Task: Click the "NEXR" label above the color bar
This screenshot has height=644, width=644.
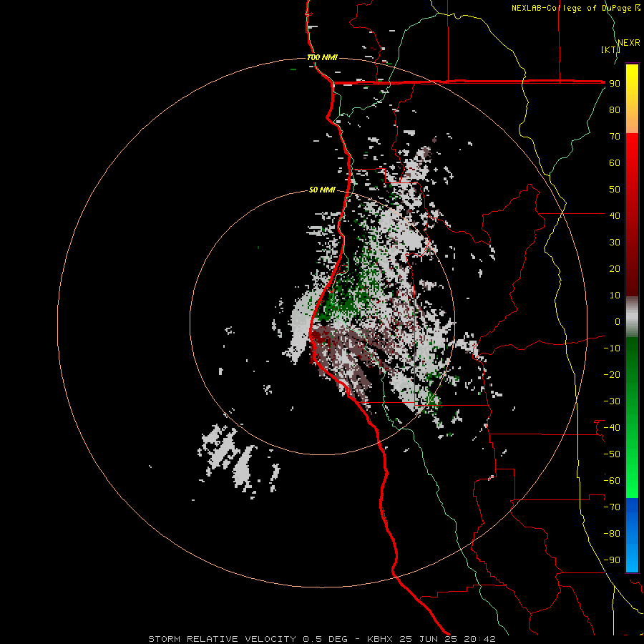Action: click(x=629, y=43)
